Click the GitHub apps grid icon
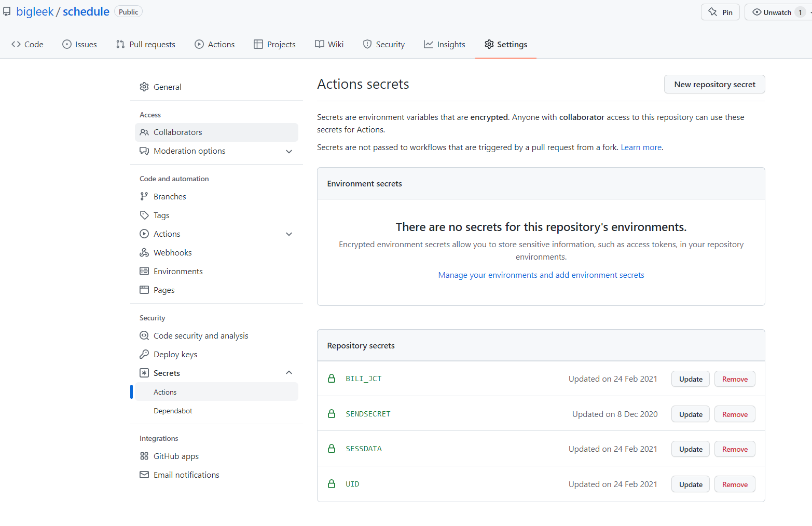Screen dimensions: 812x526 pos(144,456)
